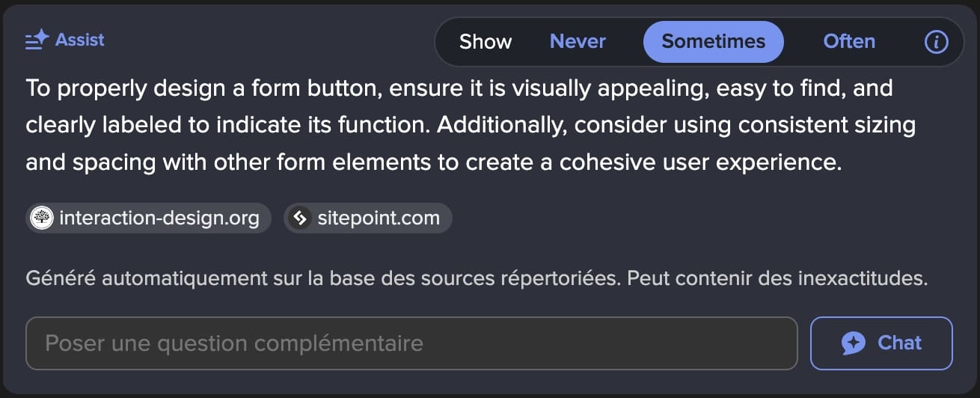Screen dimensions: 980x398
Task: Click the sitepoint.com logo icon
Action: tap(301, 218)
